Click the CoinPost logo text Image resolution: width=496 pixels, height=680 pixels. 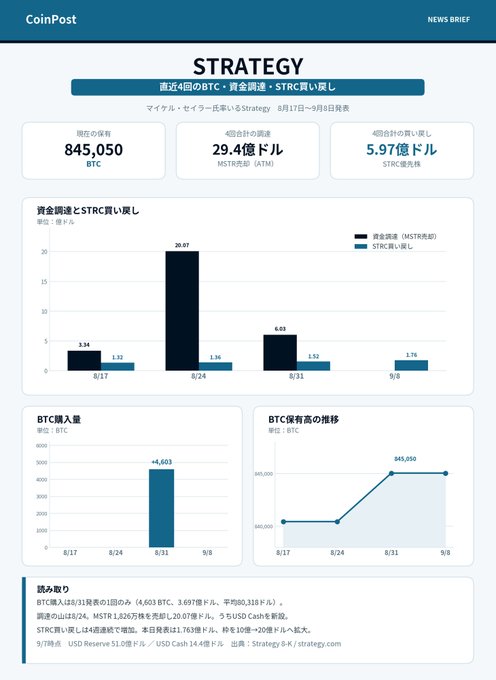[51, 20]
